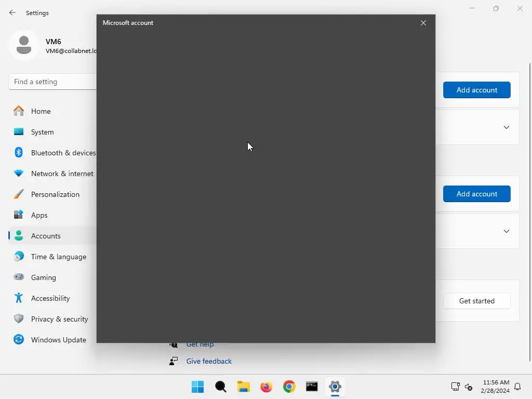This screenshot has height=399, width=532.
Task: Expand the chevron below the upper Add account
Action: click(x=506, y=127)
